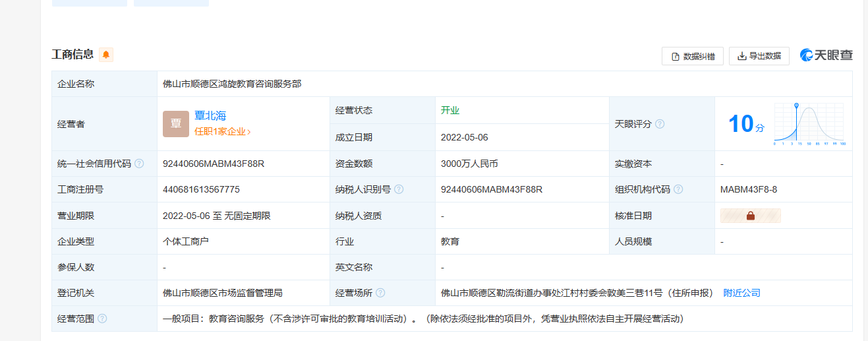868x341 pixels.
Task: Expand 任职1家企业 positions link
Action: coord(222,132)
